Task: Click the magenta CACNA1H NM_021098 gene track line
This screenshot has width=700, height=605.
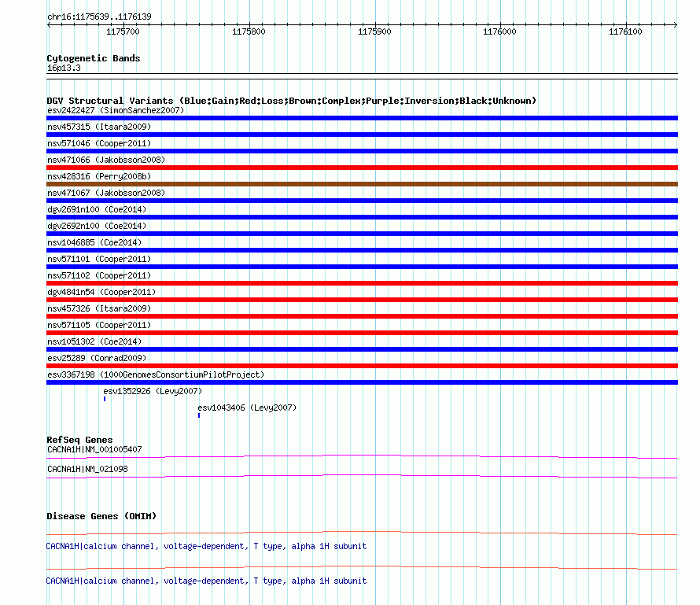Action: click(x=362, y=475)
